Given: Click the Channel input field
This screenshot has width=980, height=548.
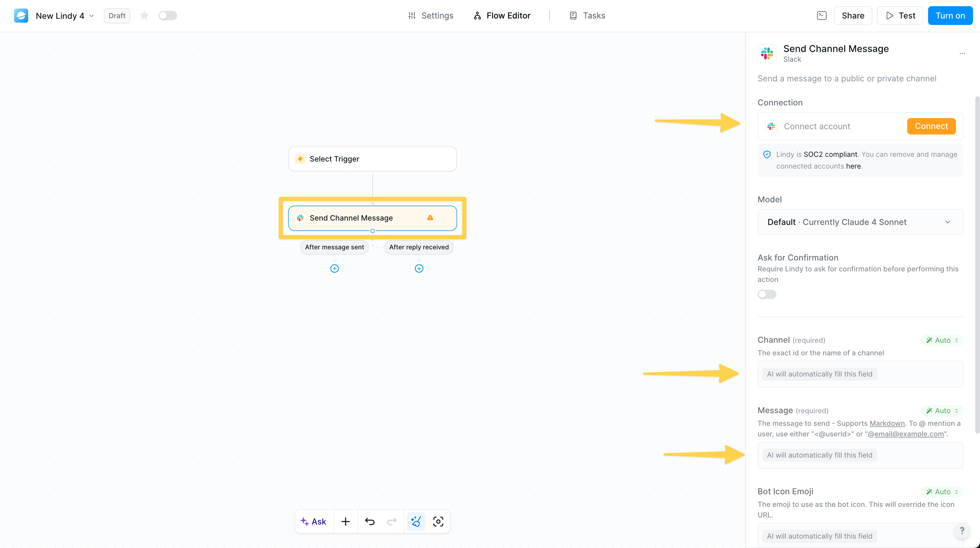Looking at the screenshot, I should (x=861, y=374).
